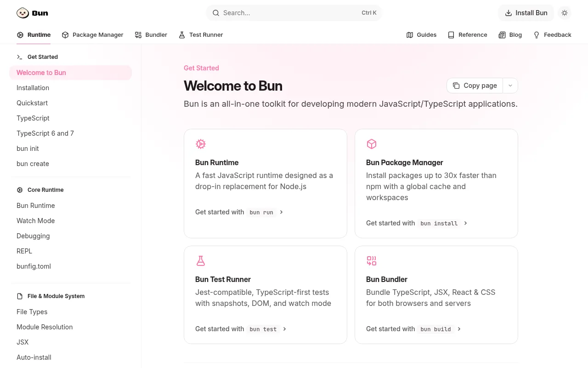Click the Blog newspaper icon

(x=502, y=35)
